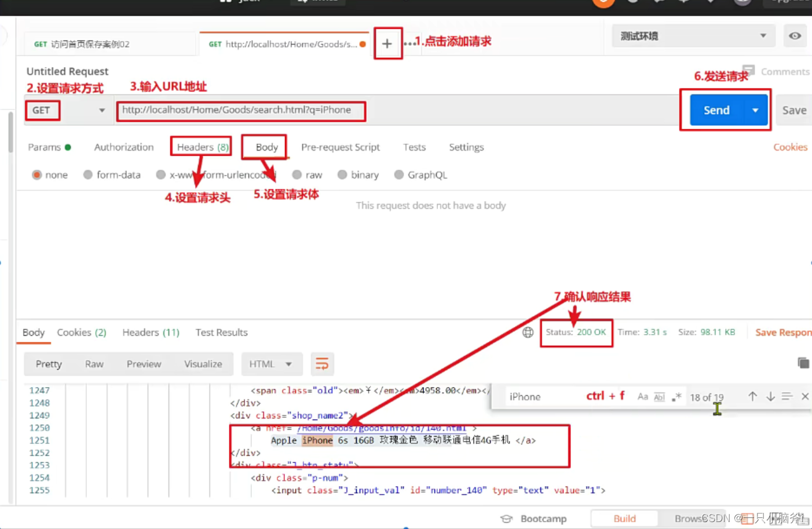812x529 pixels.
Task: Open Send button dropdown arrow
Action: 755,110
